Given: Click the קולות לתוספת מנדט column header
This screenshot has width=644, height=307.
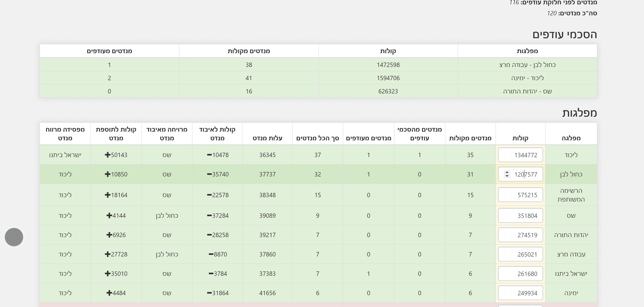Looking at the screenshot, I should point(116,134).
